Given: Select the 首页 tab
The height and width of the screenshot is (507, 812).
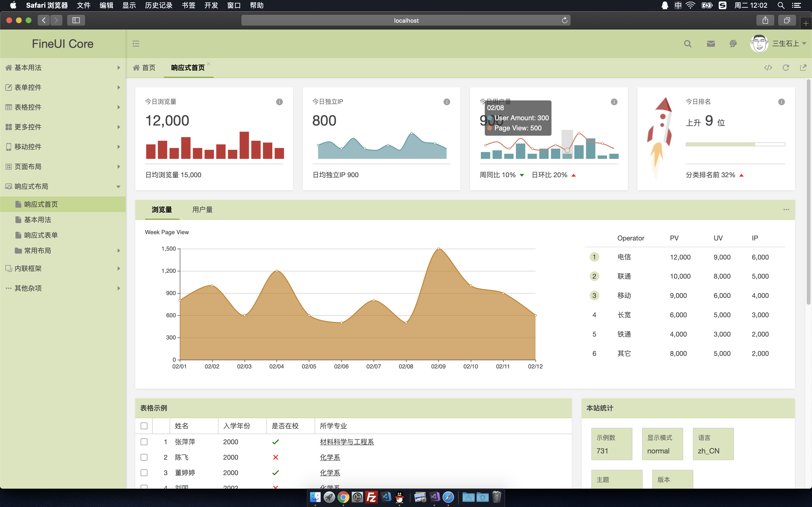Looking at the screenshot, I should point(145,68).
